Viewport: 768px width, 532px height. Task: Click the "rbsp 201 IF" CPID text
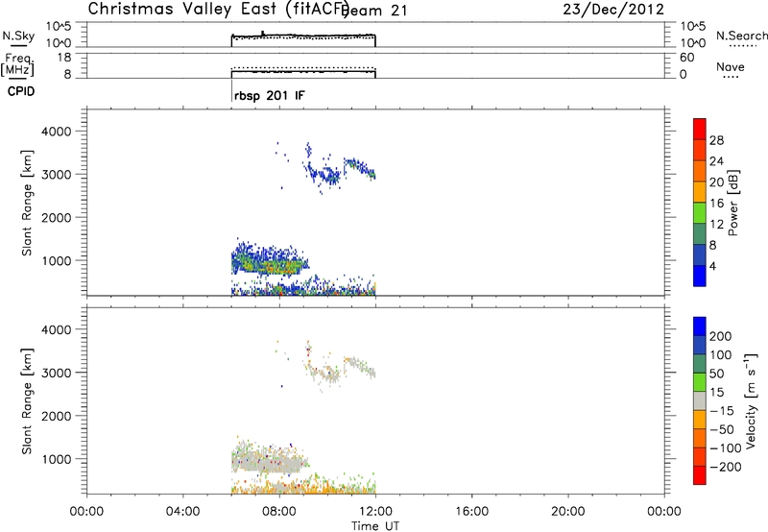click(x=269, y=95)
